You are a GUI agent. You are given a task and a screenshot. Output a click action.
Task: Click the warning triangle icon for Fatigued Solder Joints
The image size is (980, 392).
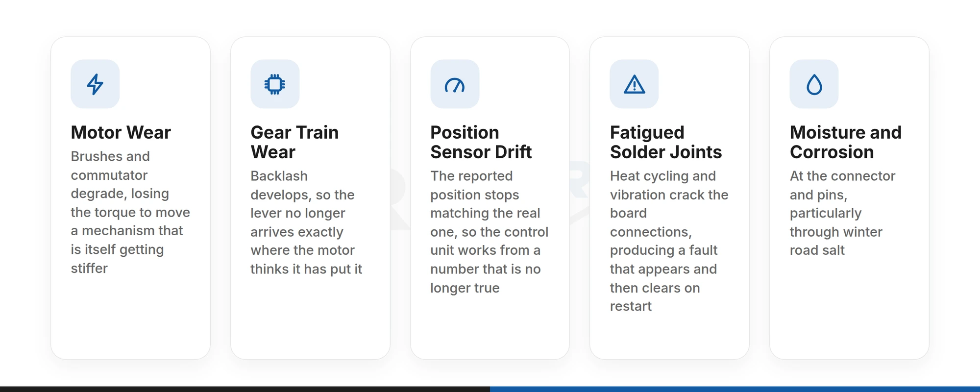[635, 84]
